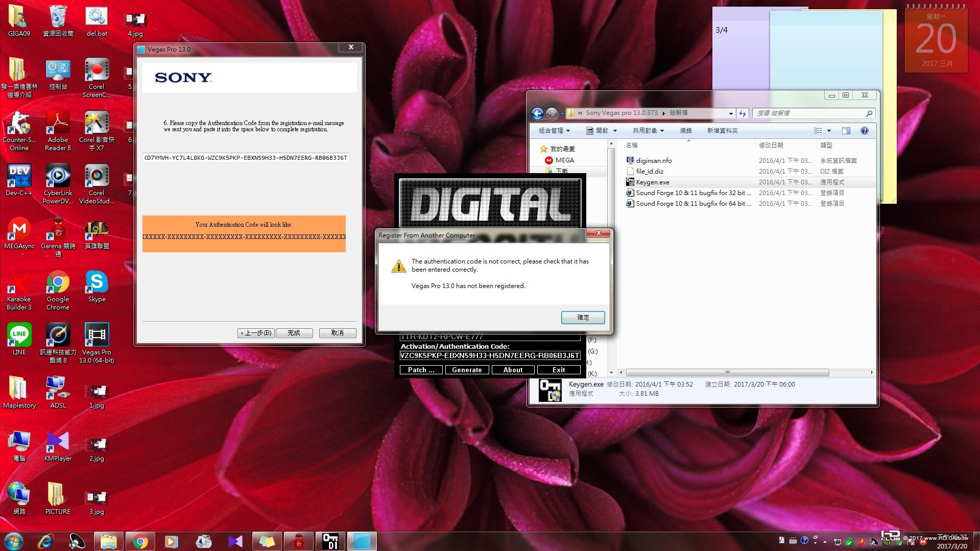Image resolution: width=980 pixels, height=551 pixels.
Task: Click the authentication code input field in Vegas
Action: click(246, 158)
